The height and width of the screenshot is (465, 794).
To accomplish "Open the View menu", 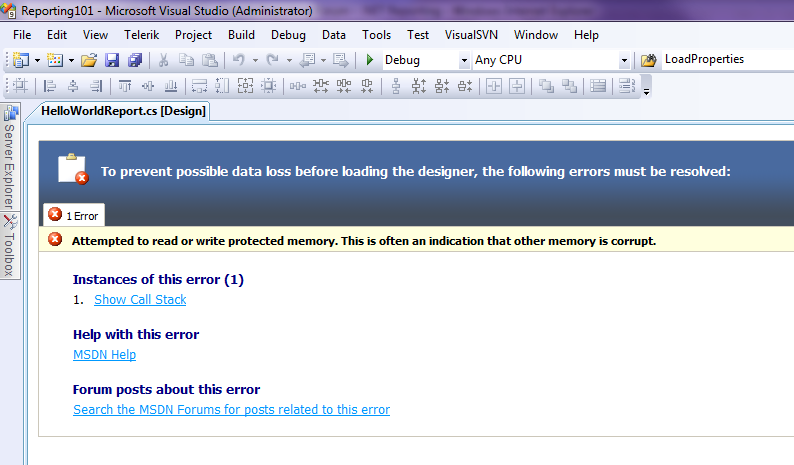I will point(95,35).
